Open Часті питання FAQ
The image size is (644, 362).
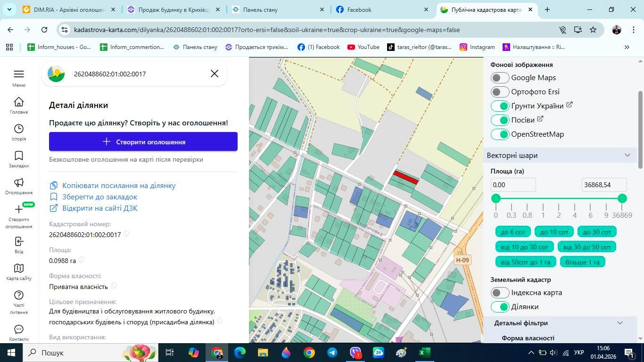point(19,302)
